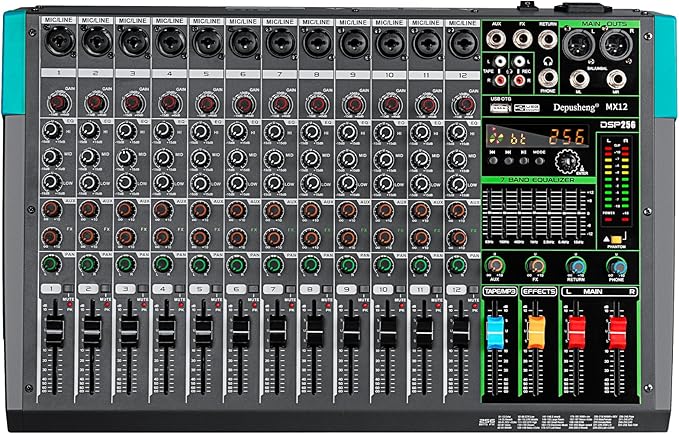Click the TAPE R red RCA jack

coord(500,80)
